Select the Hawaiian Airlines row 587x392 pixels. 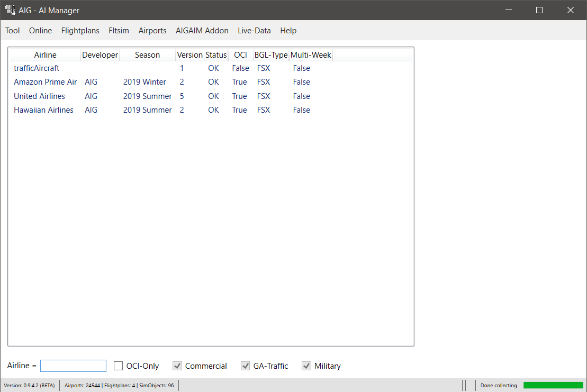click(x=211, y=110)
